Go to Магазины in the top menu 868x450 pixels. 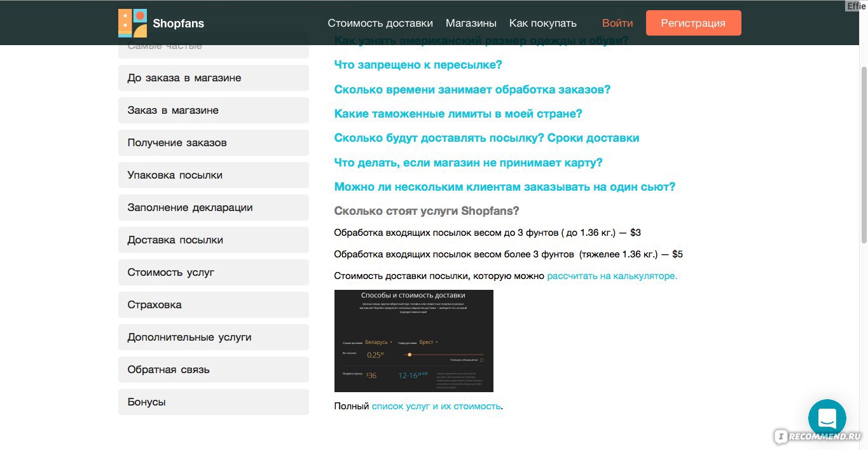tap(471, 23)
